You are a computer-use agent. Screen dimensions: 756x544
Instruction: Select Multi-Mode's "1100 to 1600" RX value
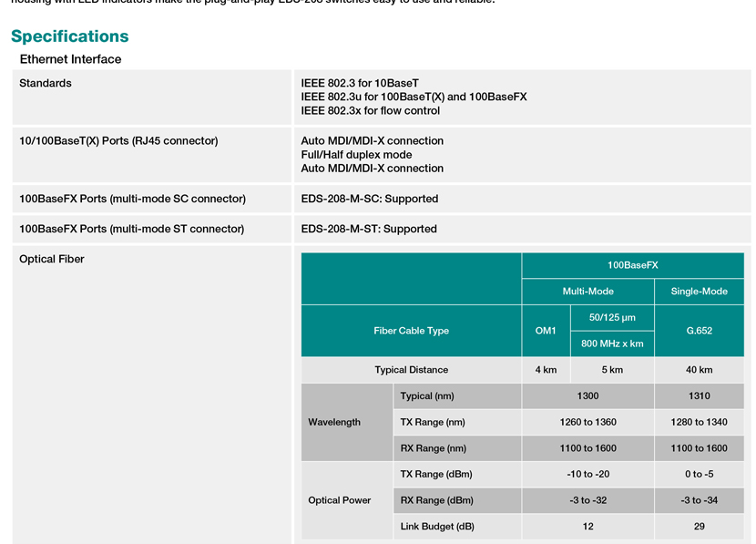click(x=587, y=448)
